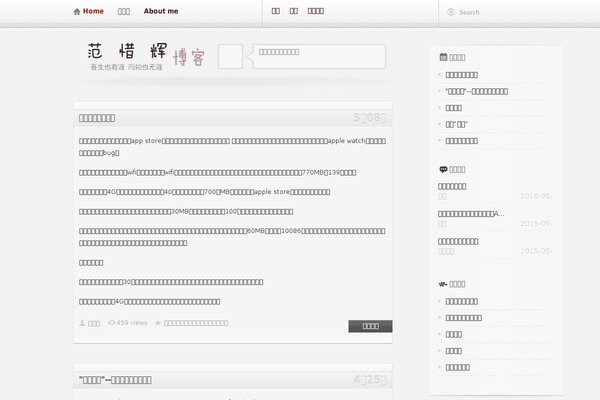Viewport: 600px width, 400px height.
Task: Click the links section icon in sidebar
Action: point(443,284)
